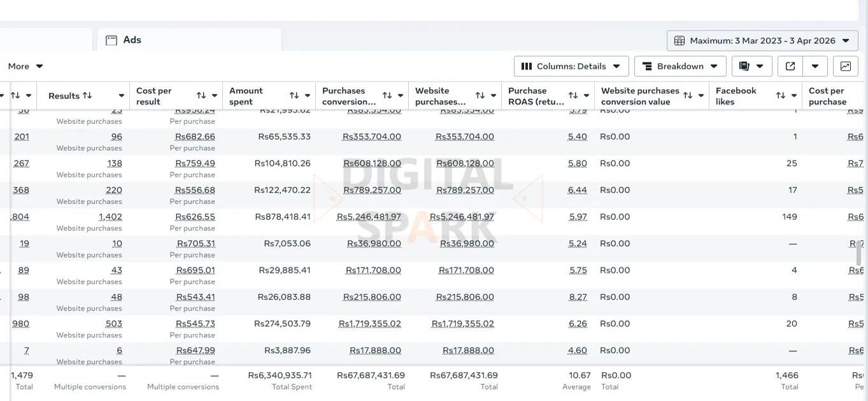
Task: Show the charts view icon
Action: [x=845, y=66]
